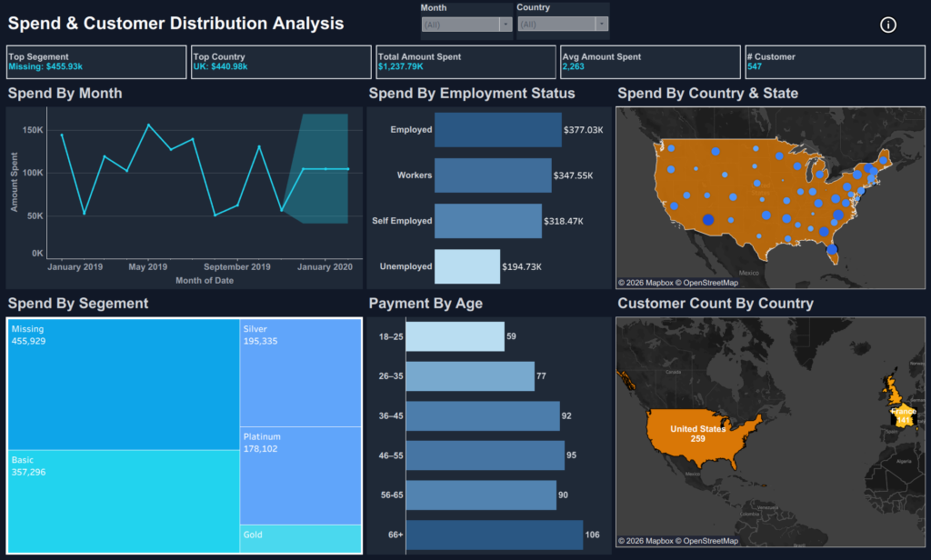Click the 106 value label
The image size is (931, 560).
(x=592, y=535)
